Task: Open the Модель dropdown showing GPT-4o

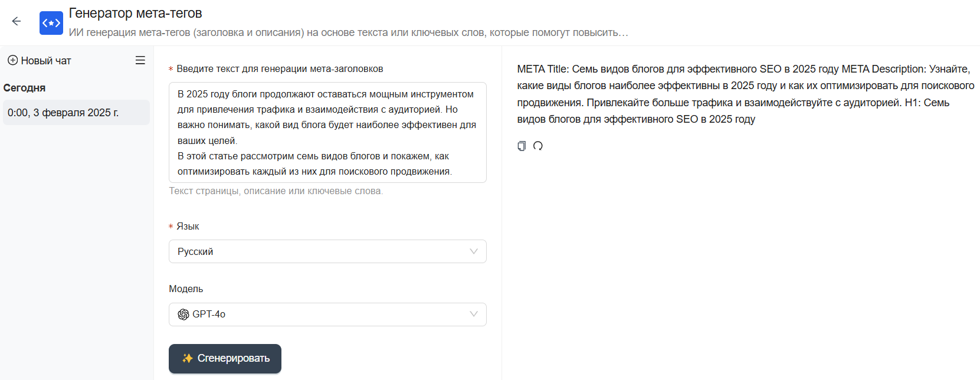Action: click(319, 315)
